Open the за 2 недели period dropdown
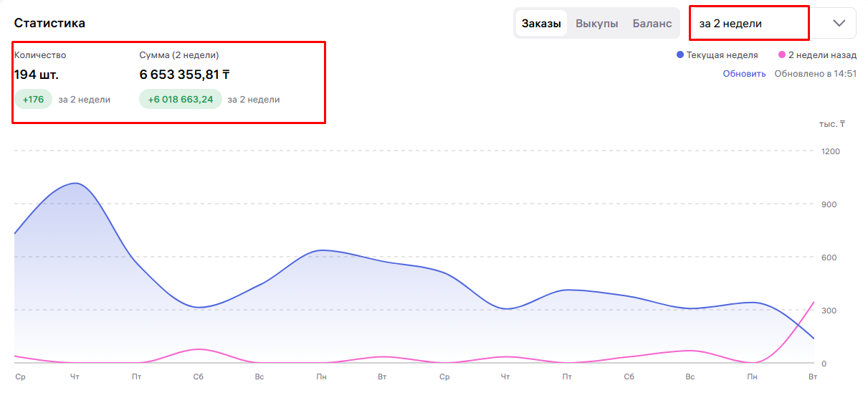The image size is (868, 398). coord(772,23)
